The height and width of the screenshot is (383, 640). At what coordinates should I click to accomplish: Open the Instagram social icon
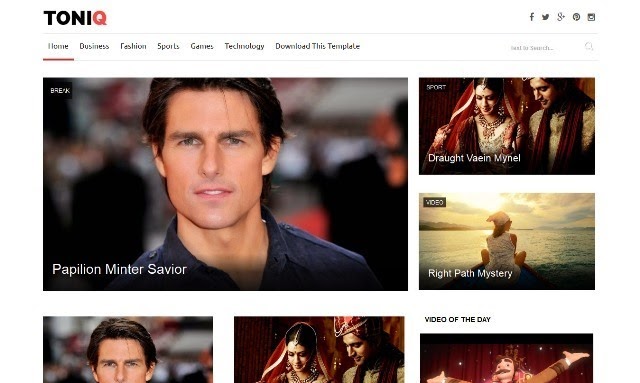pos(591,17)
